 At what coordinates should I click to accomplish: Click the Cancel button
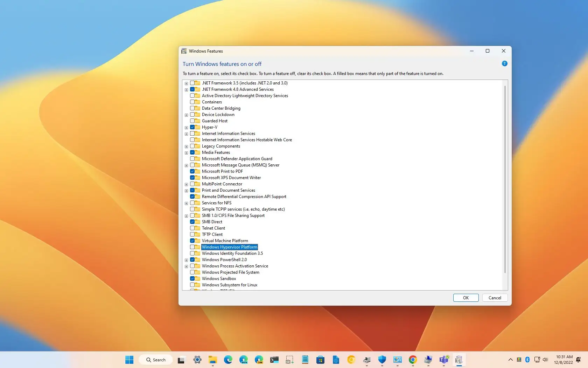click(495, 298)
